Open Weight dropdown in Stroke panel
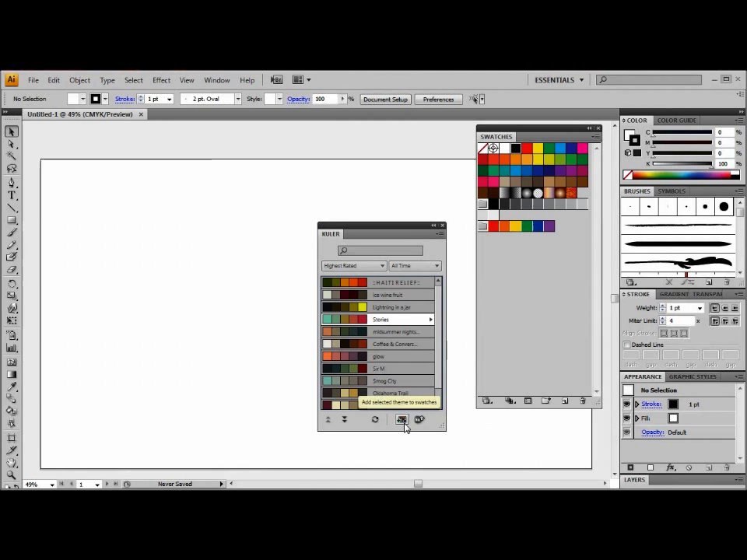747x560 pixels. [x=700, y=308]
